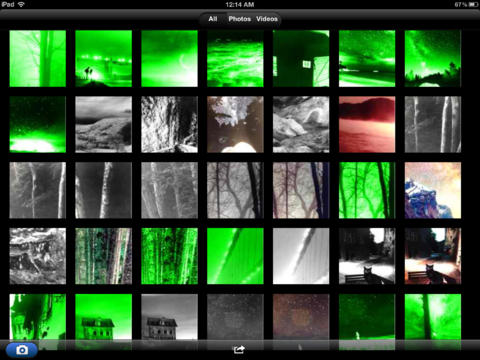Tap the battery indicator in status bar
Viewport: 480px width, 360px height.
click(473, 4)
